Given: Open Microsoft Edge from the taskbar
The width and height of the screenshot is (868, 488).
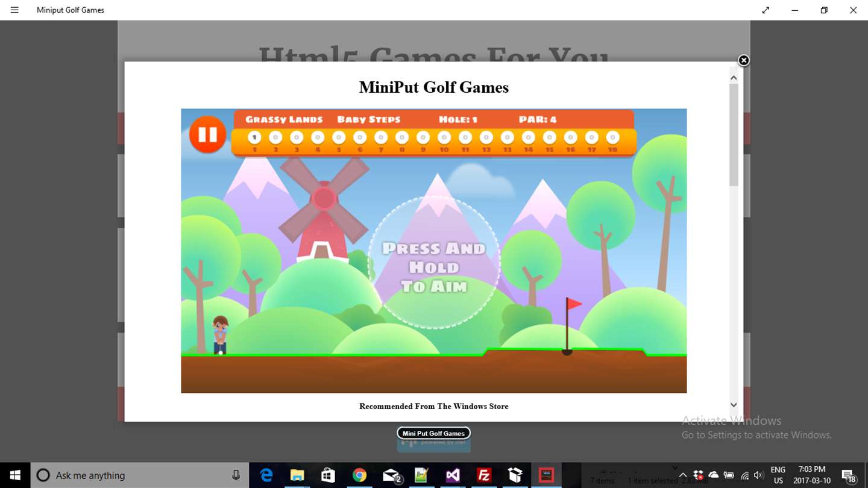Looking at the screenshot, I should (x=266, y=475).
